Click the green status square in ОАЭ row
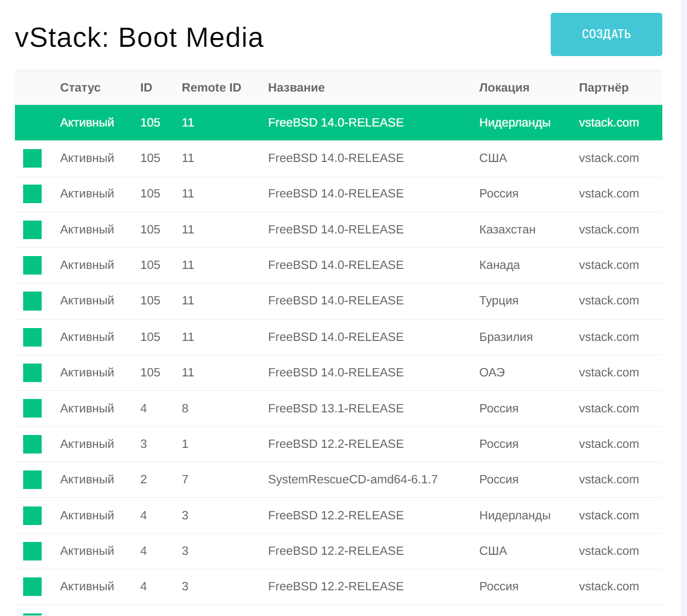Image resolution: width=687 pixels, height=616 pixels. coord(32,373)
